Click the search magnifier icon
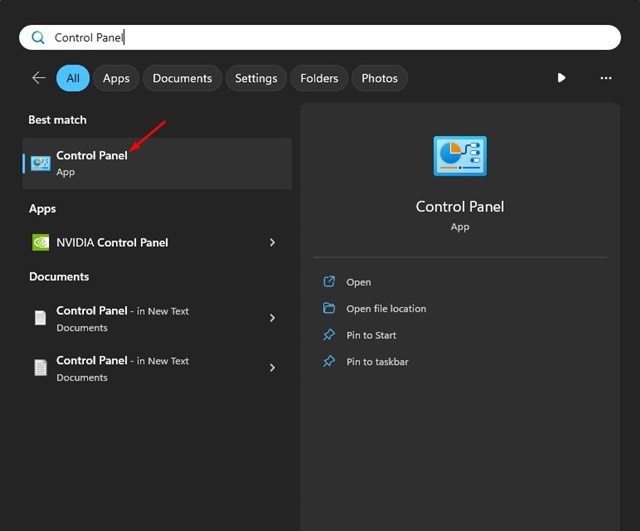Image resolution: width=640 pixels, height=531 pixels. click(38, 38)
